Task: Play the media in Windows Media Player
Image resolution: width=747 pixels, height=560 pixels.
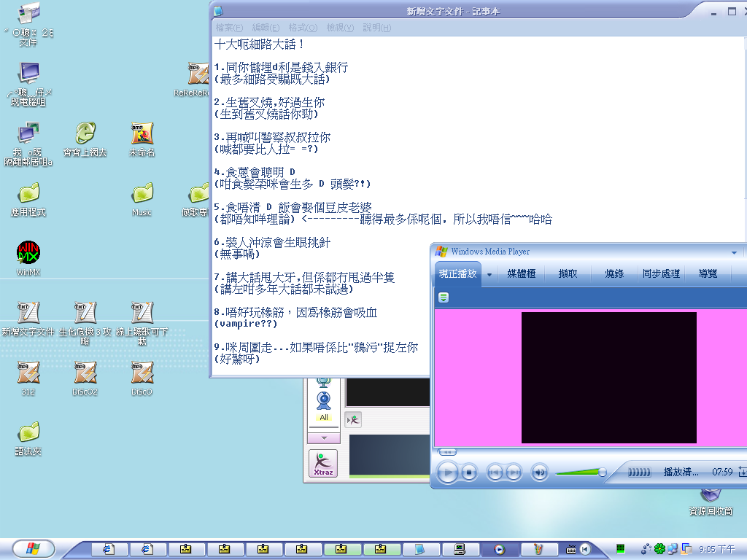Action: (x=447, y=472)
